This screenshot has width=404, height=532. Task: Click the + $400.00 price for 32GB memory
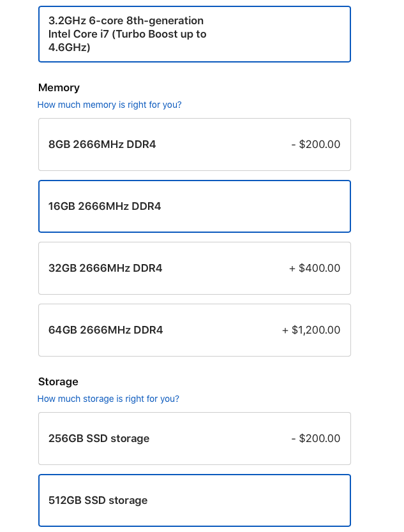click(x=315, y=268)
